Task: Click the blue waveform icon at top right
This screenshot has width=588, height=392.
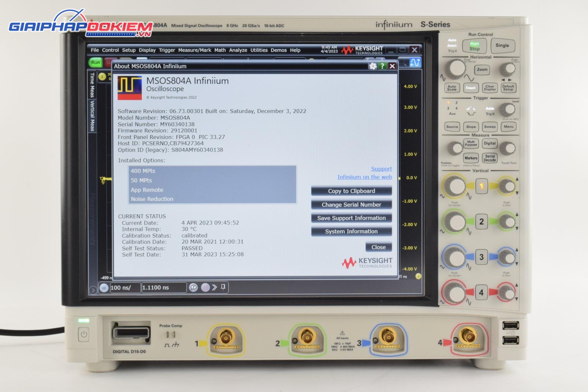Action: point(415,63)
